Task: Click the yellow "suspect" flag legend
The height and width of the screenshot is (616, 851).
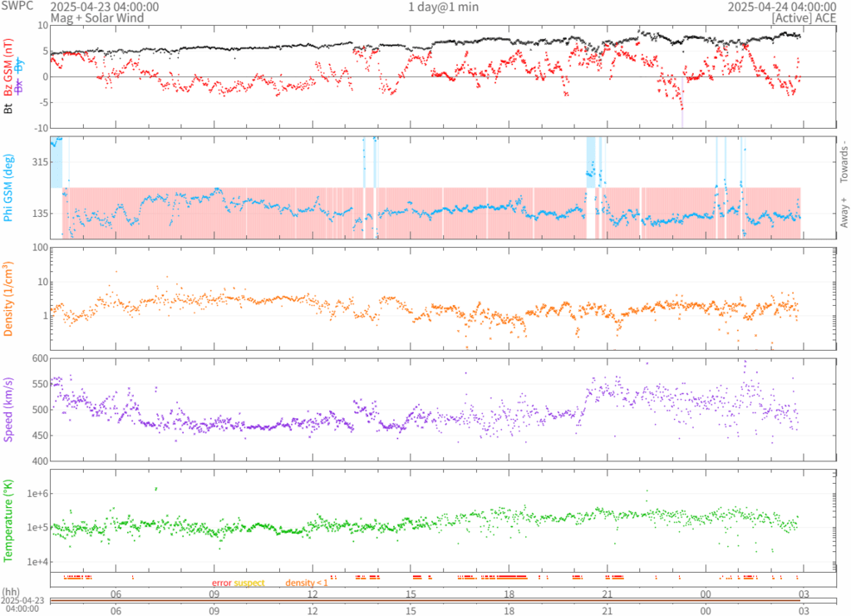Action: pyautogui.click(x=249, y=583)
